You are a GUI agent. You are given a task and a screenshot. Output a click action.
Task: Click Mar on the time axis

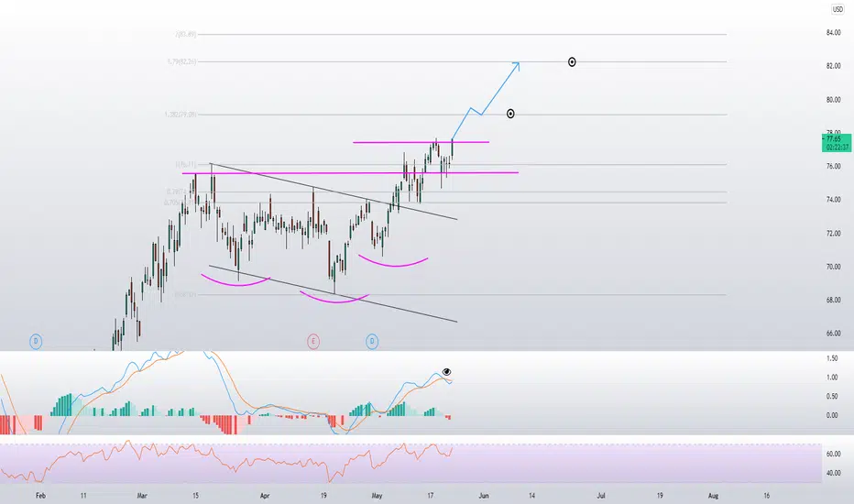(142, 496)
